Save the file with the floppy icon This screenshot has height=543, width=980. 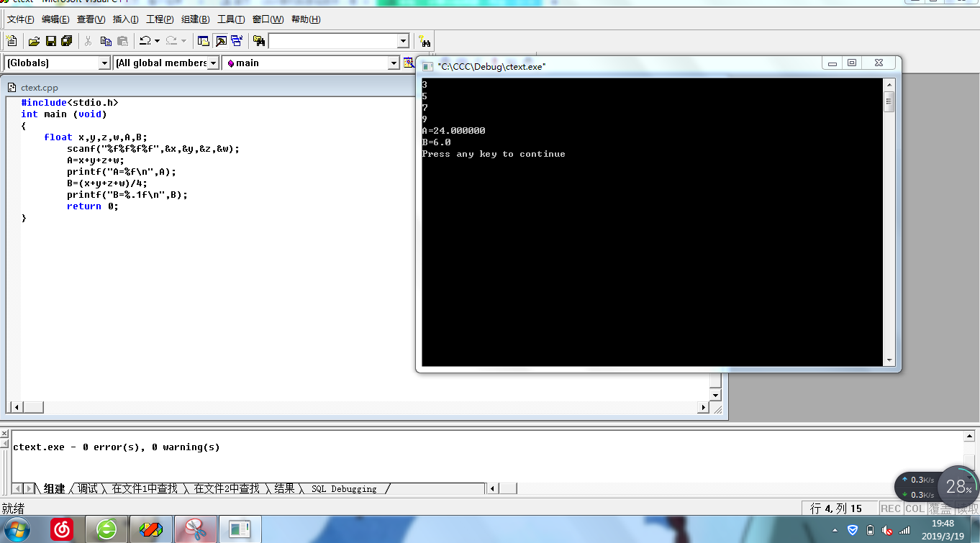51,41
